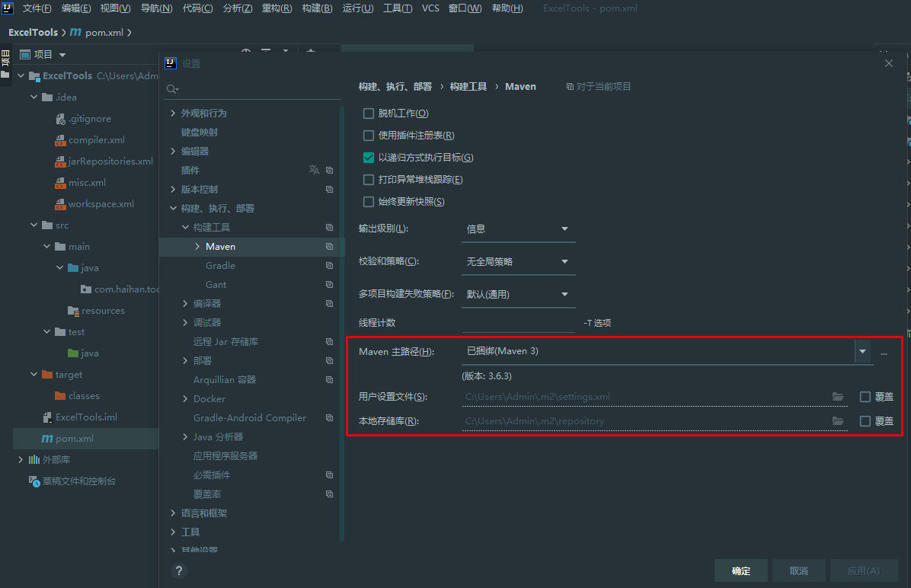Viewport: 911px width, 588px height.
Task: Collapse 构建、执行、部署 category
Action: pyautogui.click(x=173, y=208)
